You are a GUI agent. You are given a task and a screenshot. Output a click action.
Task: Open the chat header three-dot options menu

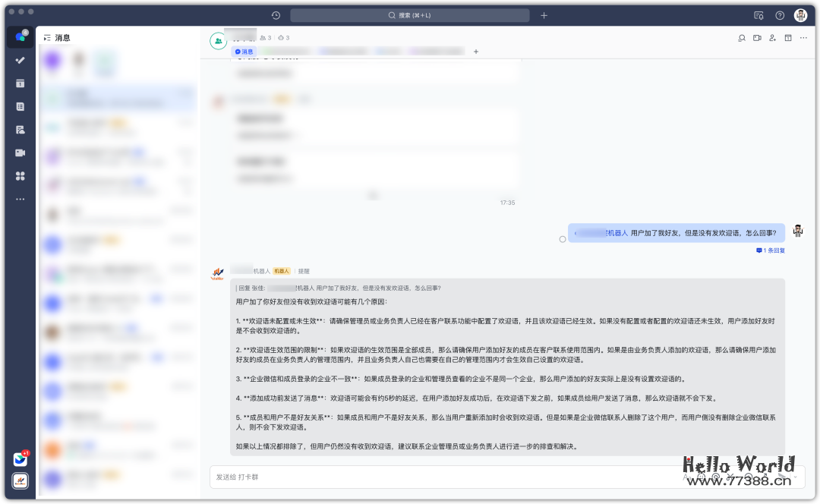point(803,38)
